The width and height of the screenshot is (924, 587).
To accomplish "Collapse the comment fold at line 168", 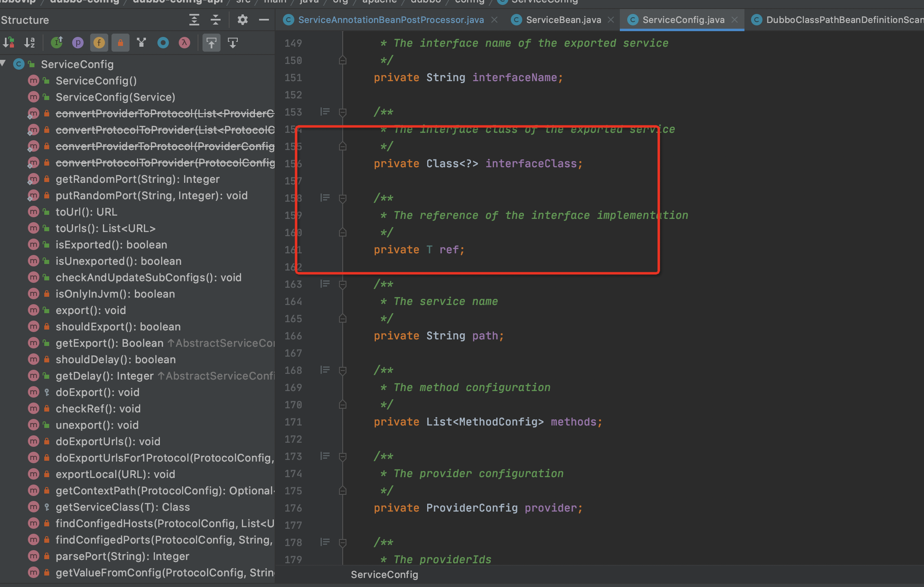I will pos(343,371).
